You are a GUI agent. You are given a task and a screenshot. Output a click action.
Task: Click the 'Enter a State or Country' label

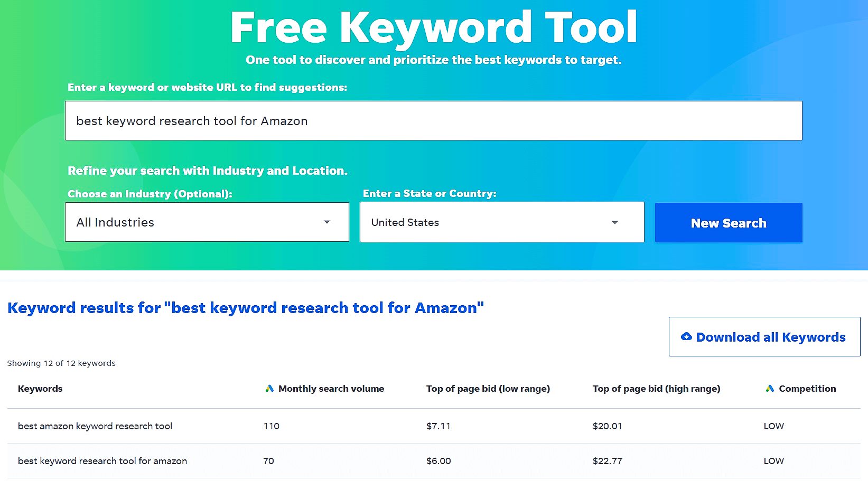click(x=430, y=193)
